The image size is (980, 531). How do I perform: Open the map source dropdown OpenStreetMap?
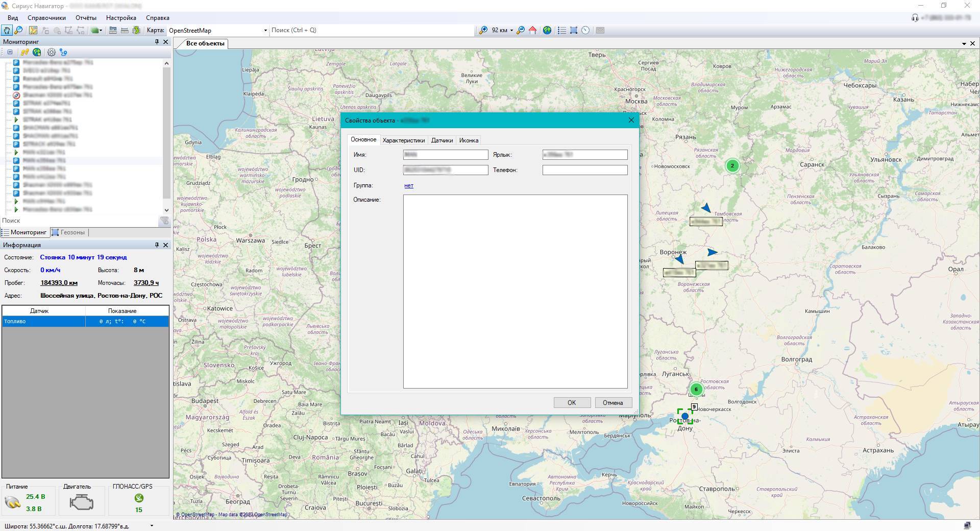tap(265, 31)
